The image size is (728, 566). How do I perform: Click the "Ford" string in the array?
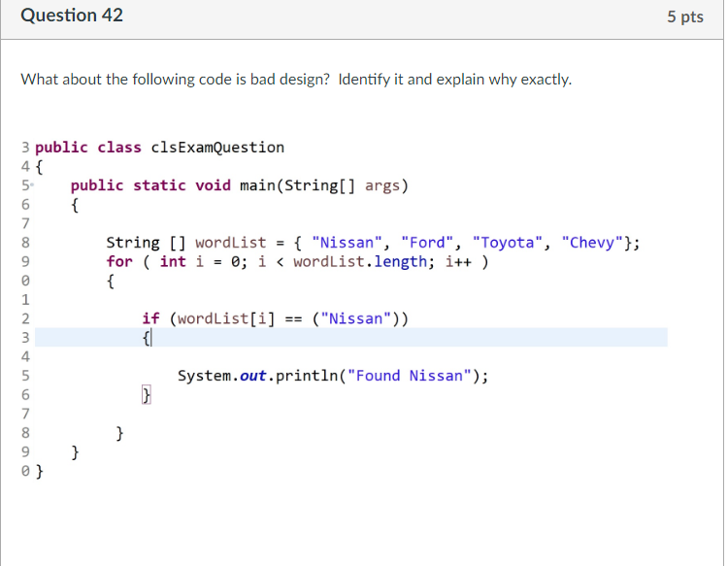click(427, 243)
